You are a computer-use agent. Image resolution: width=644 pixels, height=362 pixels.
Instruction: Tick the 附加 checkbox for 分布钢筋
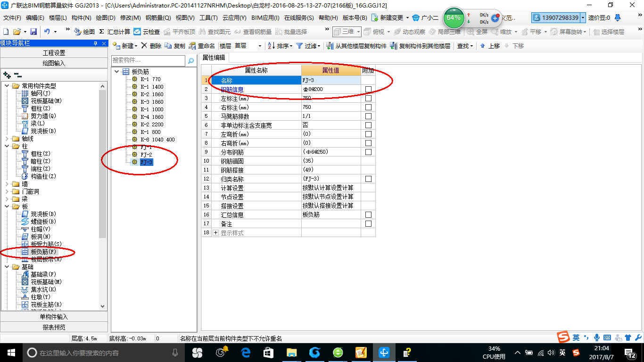coord(368,152)
